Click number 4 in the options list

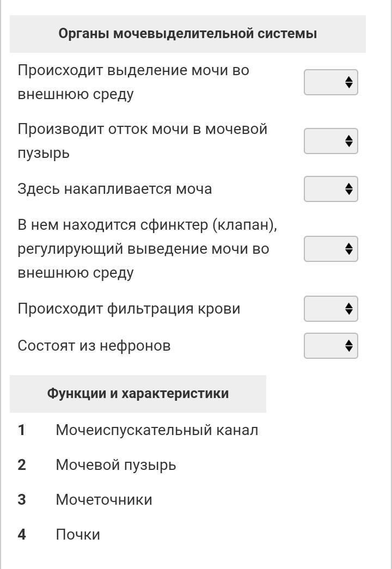coord(21,535)
